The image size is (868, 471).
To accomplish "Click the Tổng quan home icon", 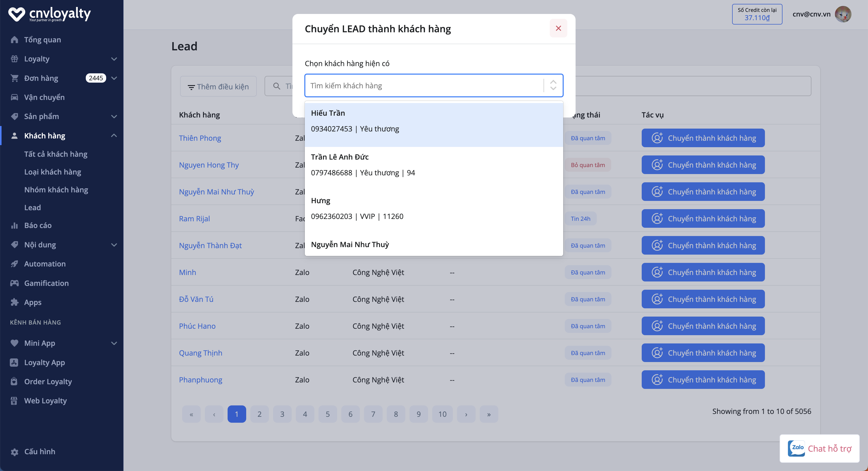I will [14, 40].
